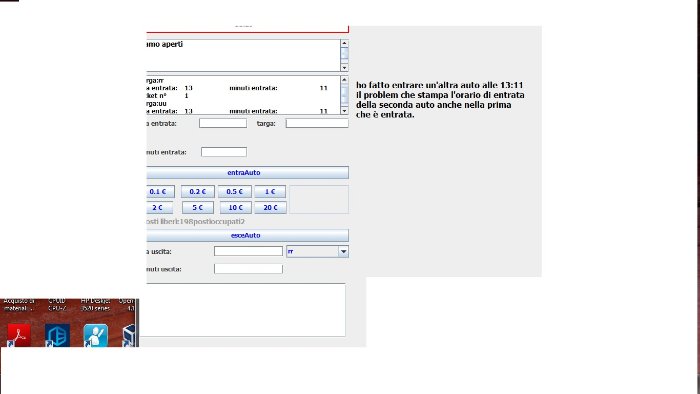Image resolution: width=700 pixels, height=394 pixels.
Task: Focus the ora entrata input field
Action: pyautogui.click(x=223, y=123)
